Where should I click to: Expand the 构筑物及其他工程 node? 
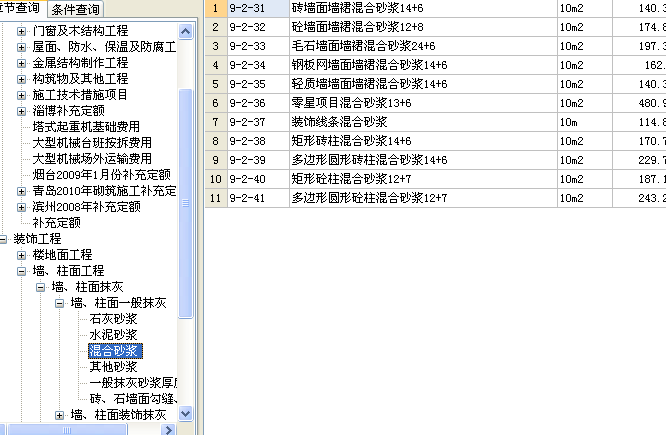point(21,79)
